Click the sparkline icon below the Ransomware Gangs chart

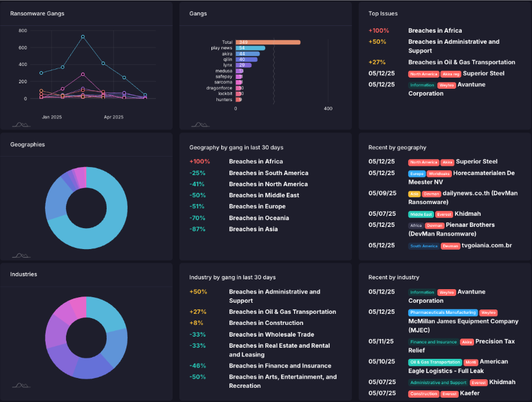tap(19, 123)
